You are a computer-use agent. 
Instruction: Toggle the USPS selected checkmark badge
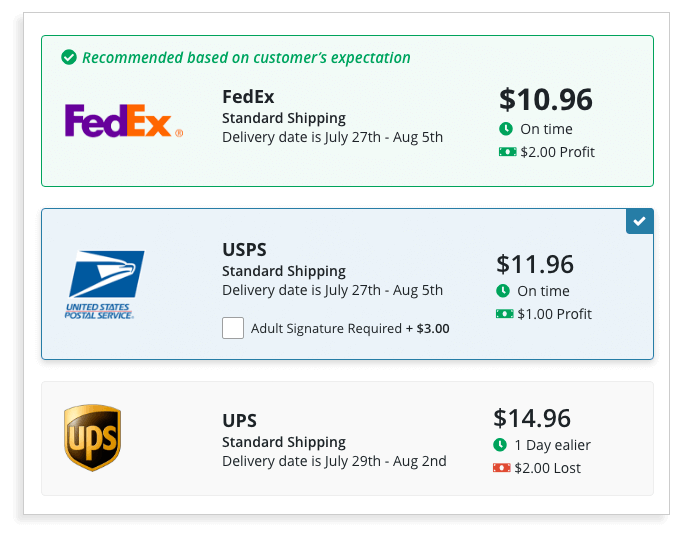639,221
